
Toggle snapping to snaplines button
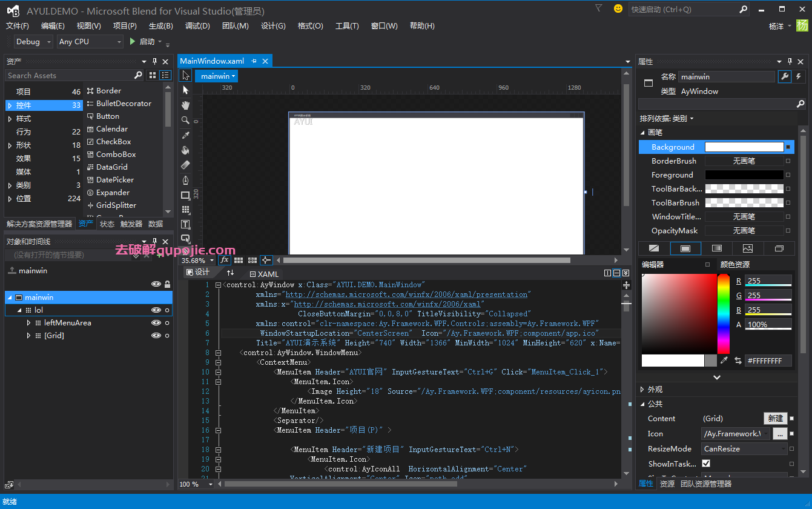coord(266,260)
